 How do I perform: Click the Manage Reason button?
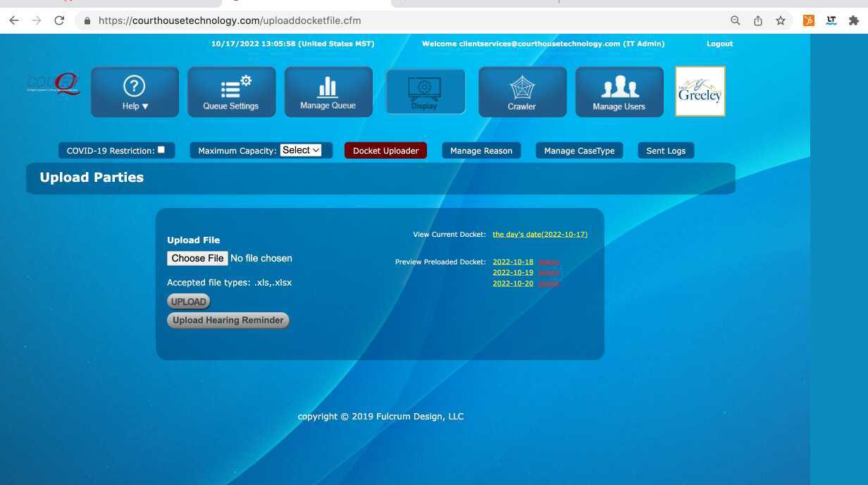(481, 150)
